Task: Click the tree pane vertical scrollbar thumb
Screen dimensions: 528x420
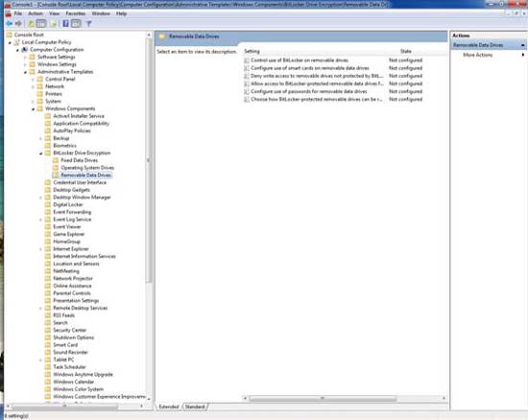Action: [149, 161]
